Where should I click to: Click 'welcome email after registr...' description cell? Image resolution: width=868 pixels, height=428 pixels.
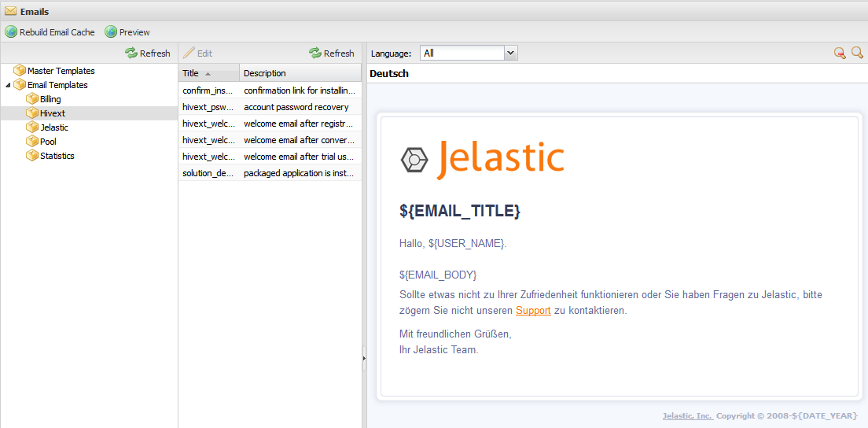[299, 124]
